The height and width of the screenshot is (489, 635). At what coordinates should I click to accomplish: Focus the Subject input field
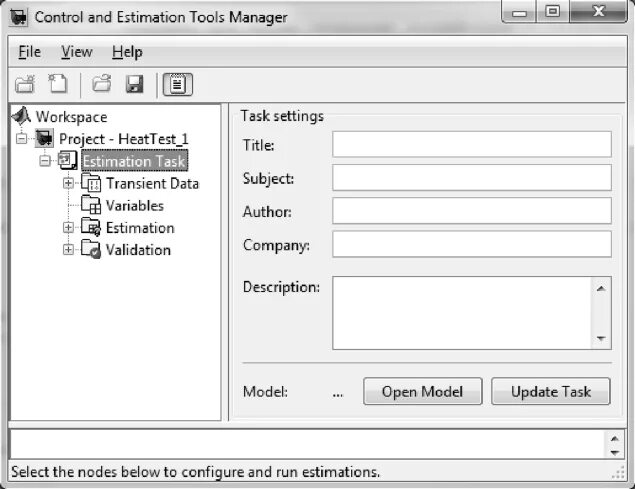pyautogui.click(x=472, y=177)
